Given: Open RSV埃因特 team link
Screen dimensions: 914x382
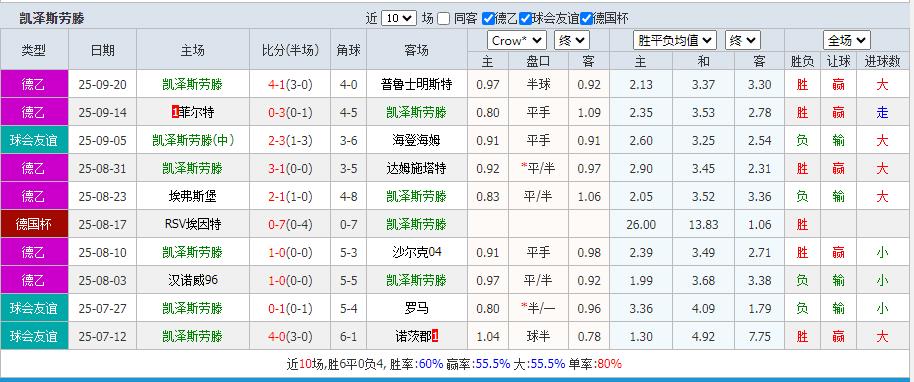Looking at the screenshot, I should 193,225.
